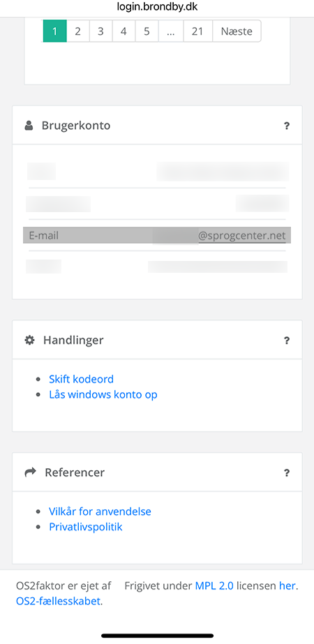314x644 pixels.
Task: Click the highlighted E-mail row
Action: tap(157, 235)
